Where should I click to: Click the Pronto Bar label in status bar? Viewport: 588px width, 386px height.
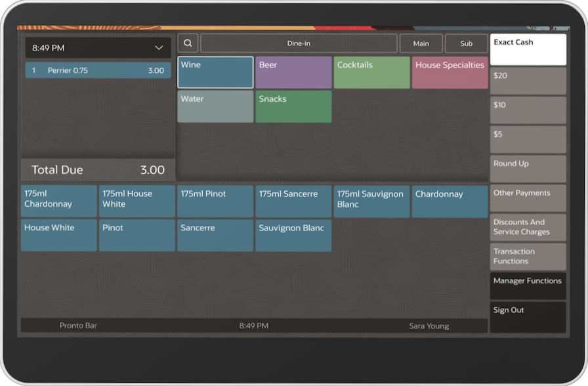pos(78,326)
